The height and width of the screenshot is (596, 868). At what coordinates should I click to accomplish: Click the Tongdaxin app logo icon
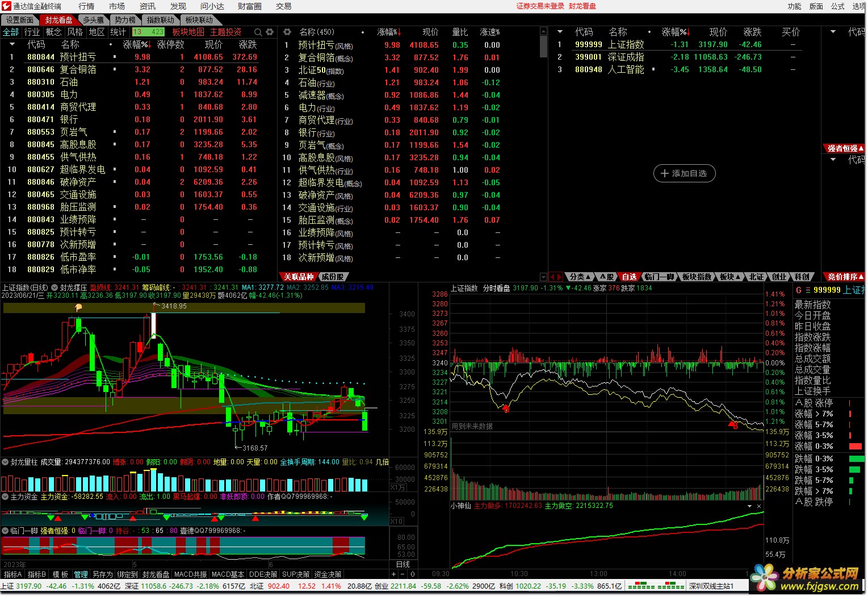[6, 6]
